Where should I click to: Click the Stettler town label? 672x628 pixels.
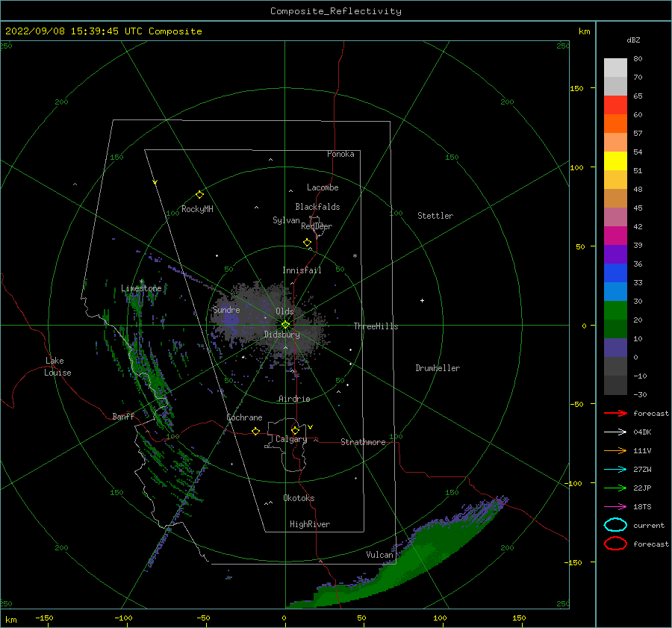tap(435, 216)
